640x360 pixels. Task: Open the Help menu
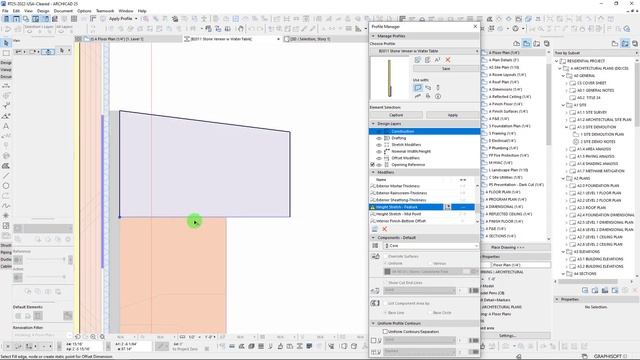click(x=142, y=11)
